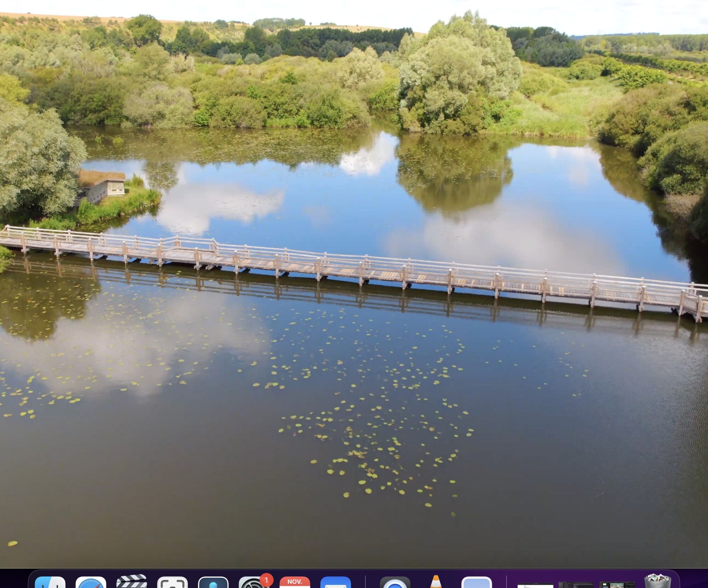Open the blue circle app in dock

point(395,583)
